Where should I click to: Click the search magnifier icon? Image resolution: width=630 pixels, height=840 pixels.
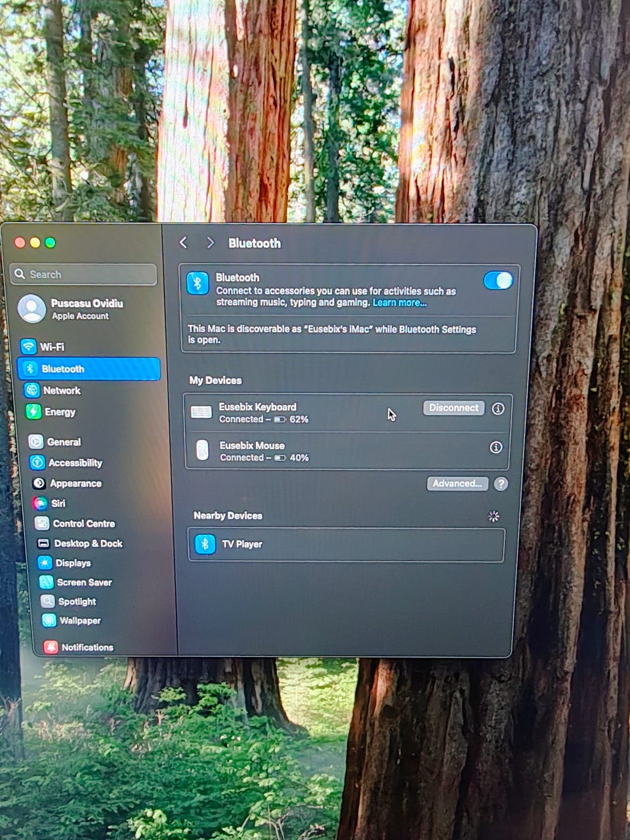(20, 274)
